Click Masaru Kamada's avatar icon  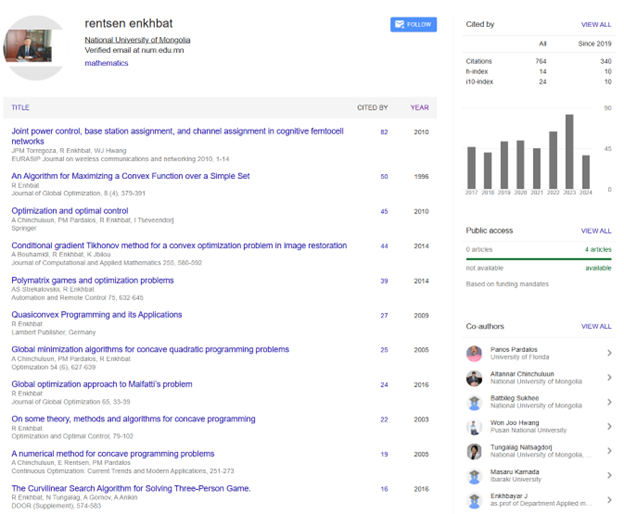point(474,474)
